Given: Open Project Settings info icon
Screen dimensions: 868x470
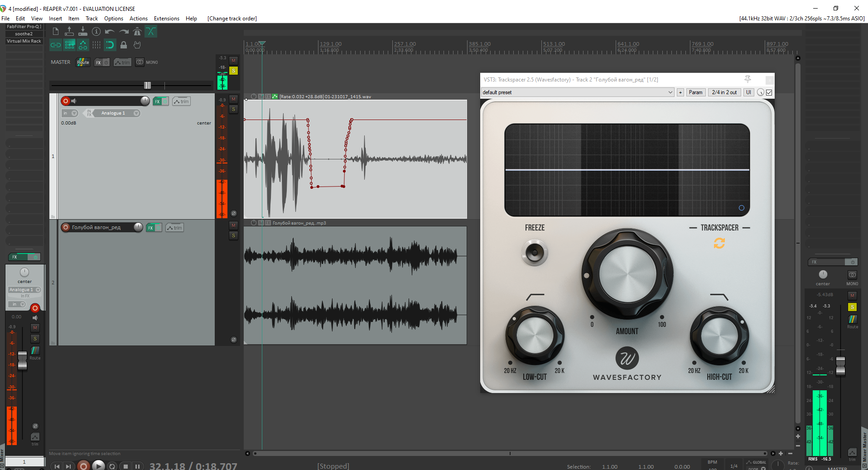Looking at the screenshot, I should point(96,31).
